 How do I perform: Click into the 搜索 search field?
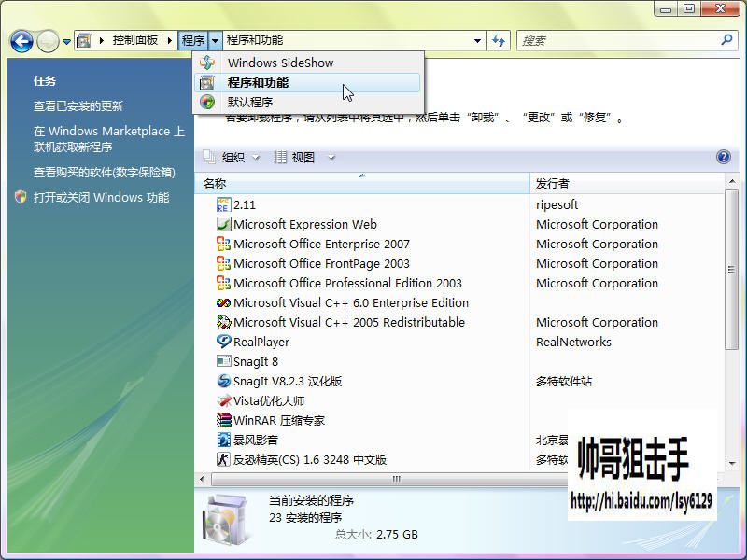click(x=617, y=41)
